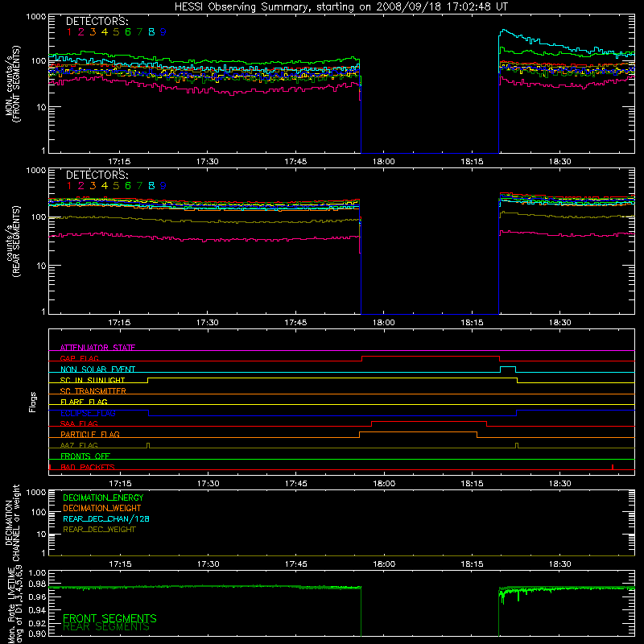Select dark green detector 7 in front segments legend
This screenshot has width=644, height=644.
pos(139,32)
